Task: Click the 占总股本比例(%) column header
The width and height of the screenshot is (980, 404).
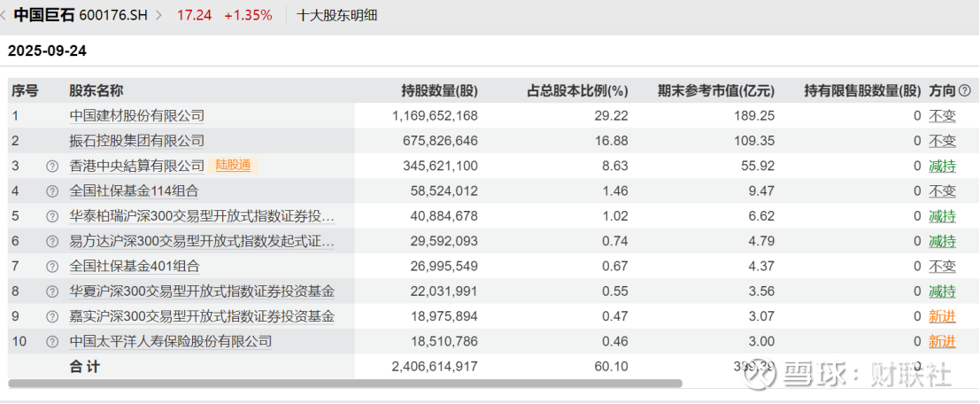Action: point(577,90)
